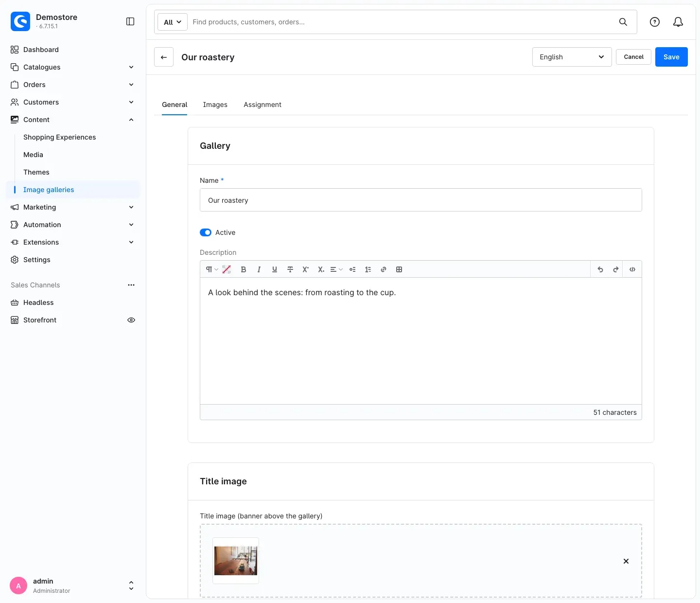This screenshot has height=603, width=700.
Task: Toggle bold formatting in description editor
Action: click(x=244, y=269)
